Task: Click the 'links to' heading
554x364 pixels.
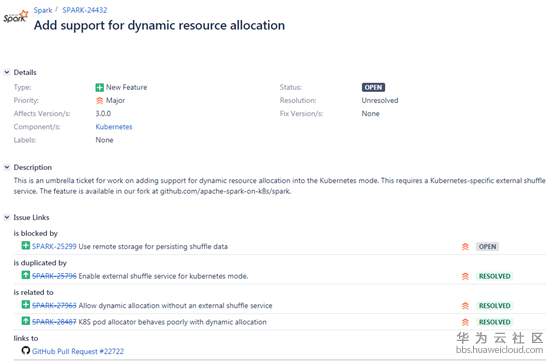Action: click(26, 339)
